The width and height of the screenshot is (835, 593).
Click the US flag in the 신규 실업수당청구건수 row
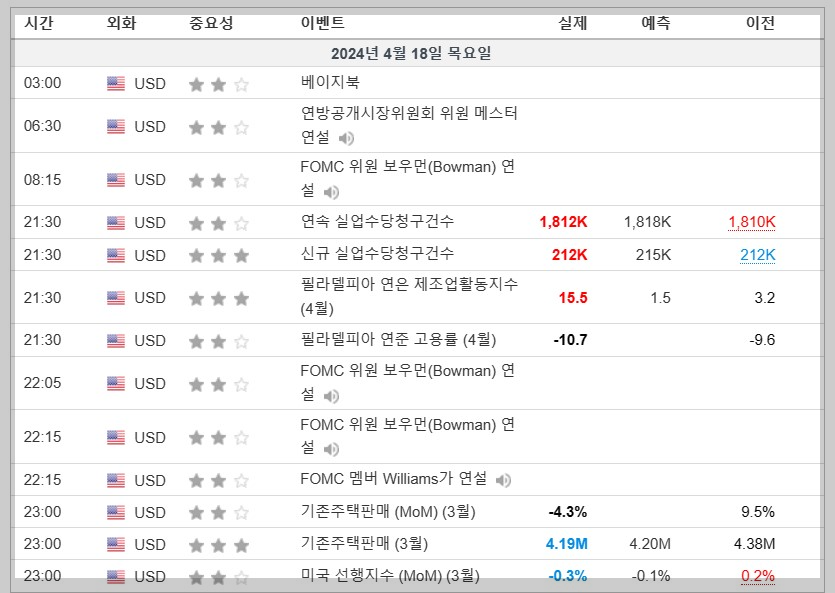[x=116, y=256]
